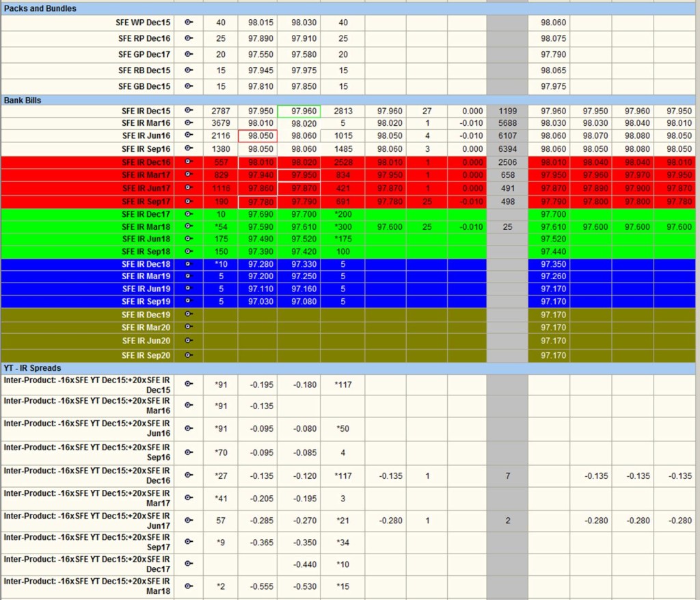Click the -0.365 price in the IR Sep17 spread
700x600 pixels.
coord(262,543)
